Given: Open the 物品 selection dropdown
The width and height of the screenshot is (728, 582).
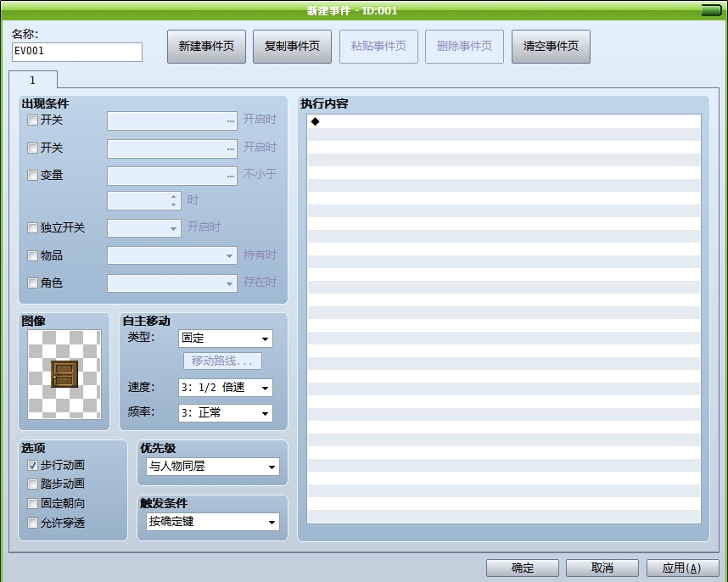Looking at the screenshot, I should point(172,255).
